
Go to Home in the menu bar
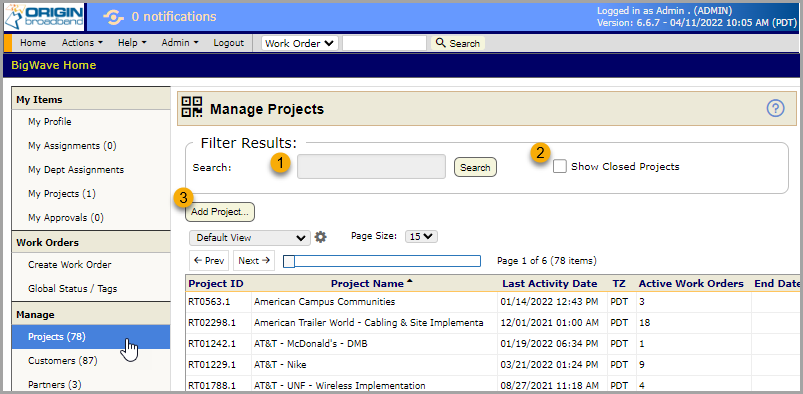[x=33, y=43]
